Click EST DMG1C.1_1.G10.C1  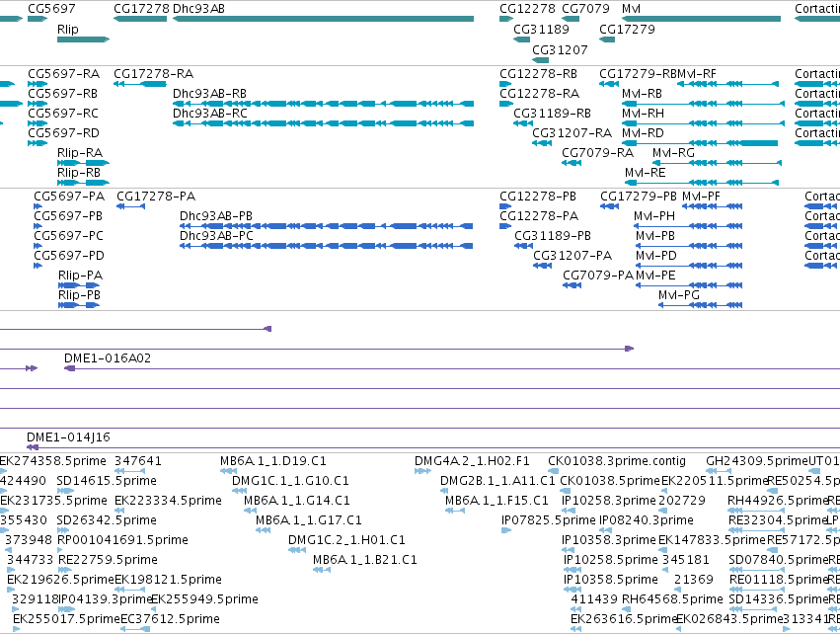point(240,491)
